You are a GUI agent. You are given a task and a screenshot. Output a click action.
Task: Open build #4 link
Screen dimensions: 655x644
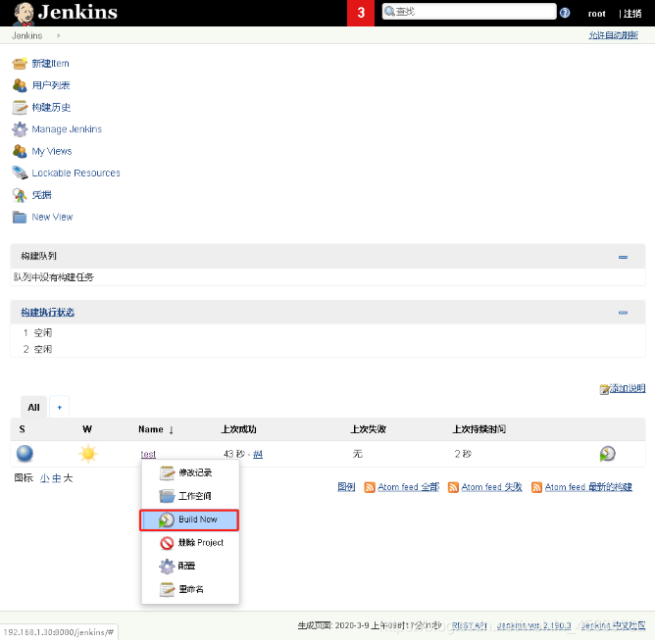click(258, 454)
